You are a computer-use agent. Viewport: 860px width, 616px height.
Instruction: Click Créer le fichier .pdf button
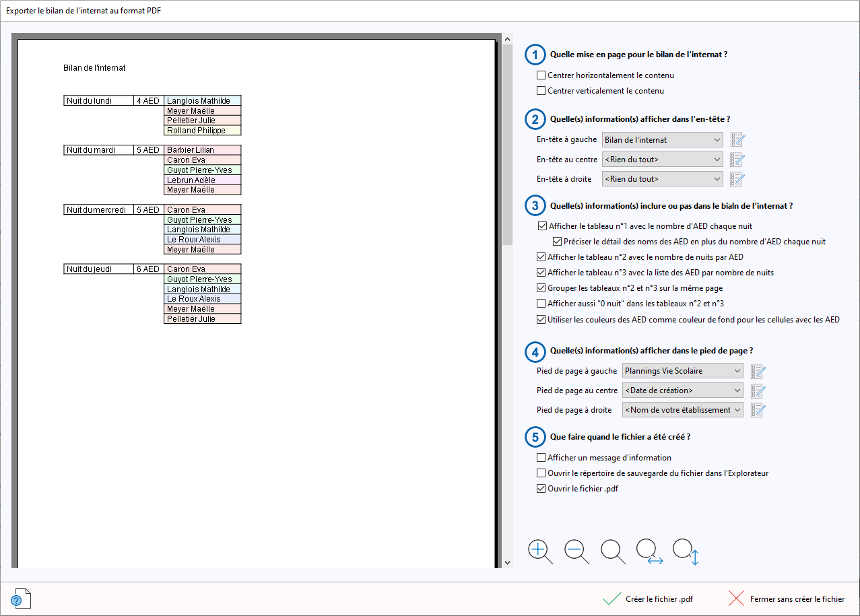[x=649, y=599]
